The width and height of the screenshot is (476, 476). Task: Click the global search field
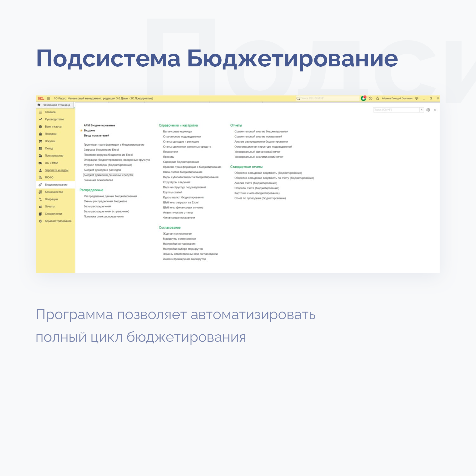click(x=328, y=98)
